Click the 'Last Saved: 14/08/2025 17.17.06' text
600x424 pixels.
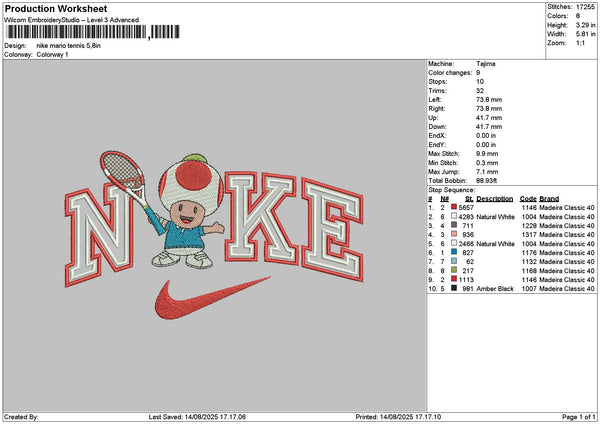(197, 417)
